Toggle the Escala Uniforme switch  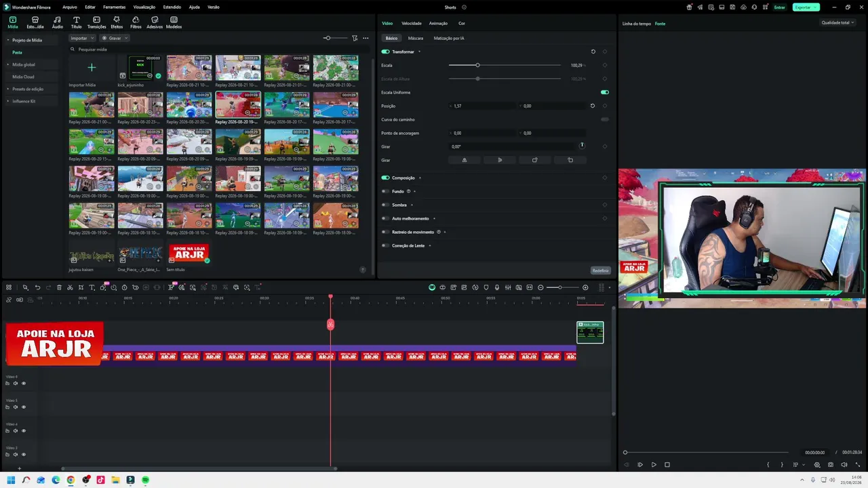click(x=604, y=92)
